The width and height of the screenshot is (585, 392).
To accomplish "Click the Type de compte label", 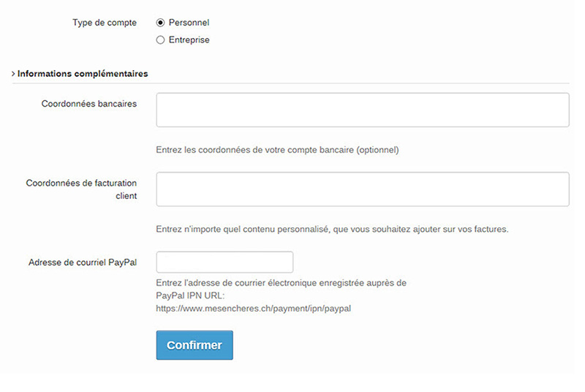I will pyautogui.click(x=105, y=23).
